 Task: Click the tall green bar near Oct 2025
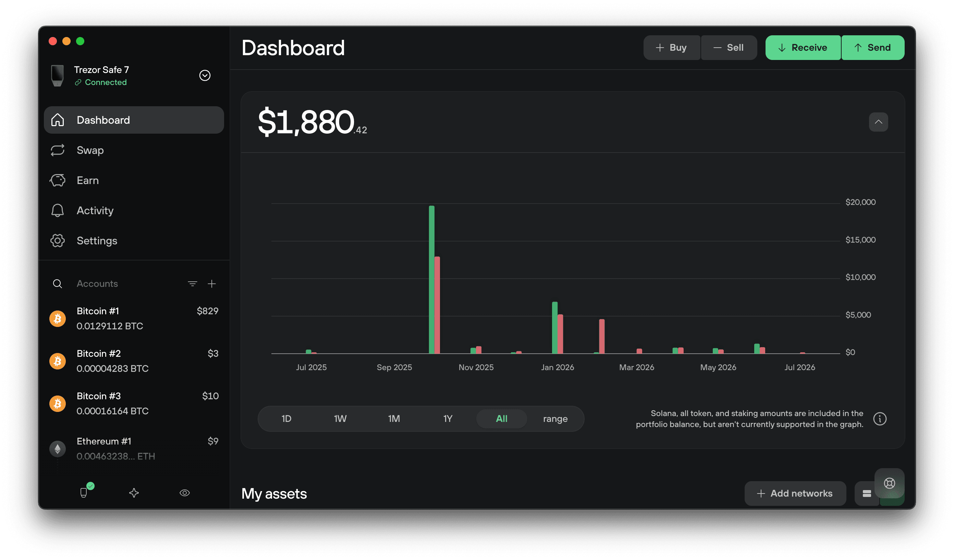click(x=431, y=279)
